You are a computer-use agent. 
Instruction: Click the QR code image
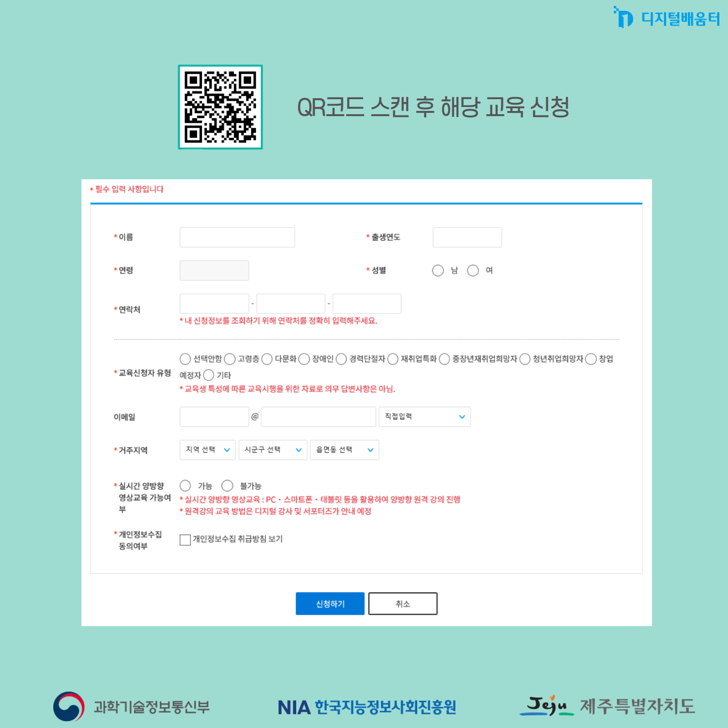pyautogui.click(x=220, y=107)
